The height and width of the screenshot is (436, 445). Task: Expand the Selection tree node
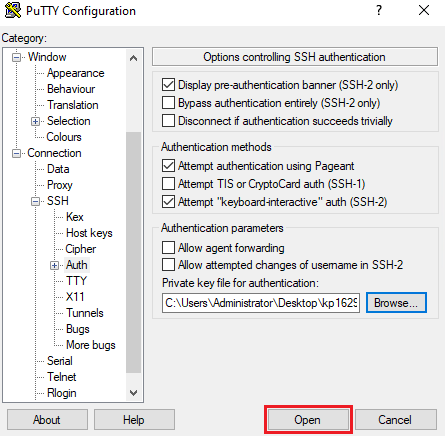[35, 121]
